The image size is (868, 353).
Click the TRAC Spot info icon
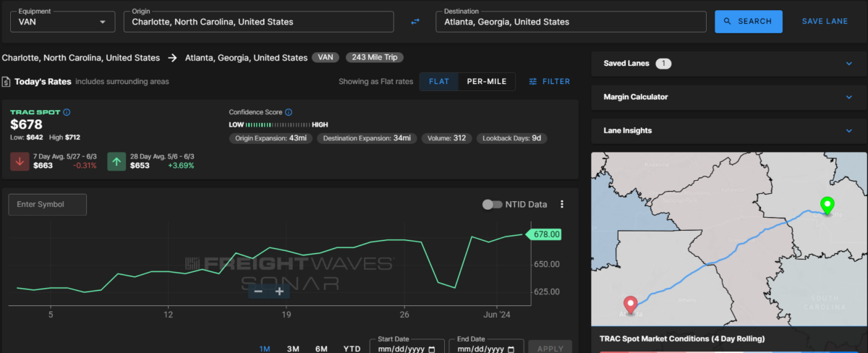[x=67, y=113]
